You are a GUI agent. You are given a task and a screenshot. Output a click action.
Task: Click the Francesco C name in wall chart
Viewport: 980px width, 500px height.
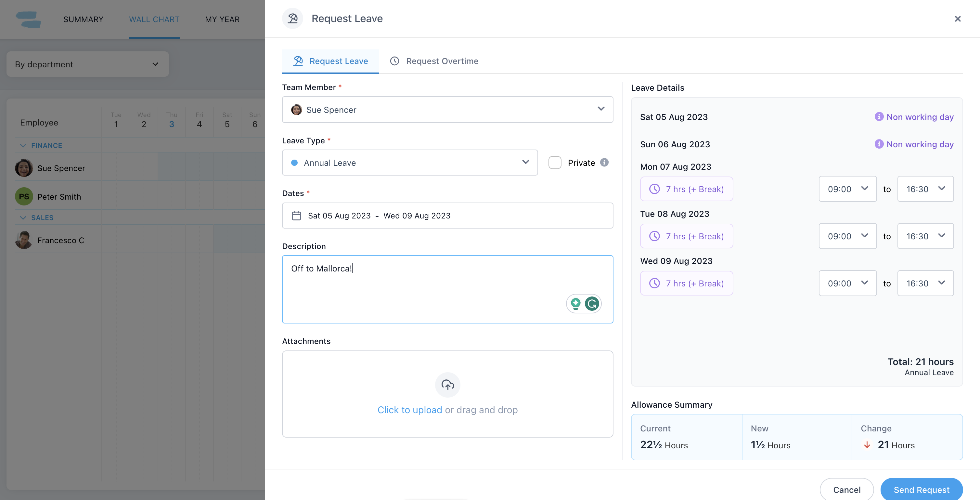pos(61,240)
